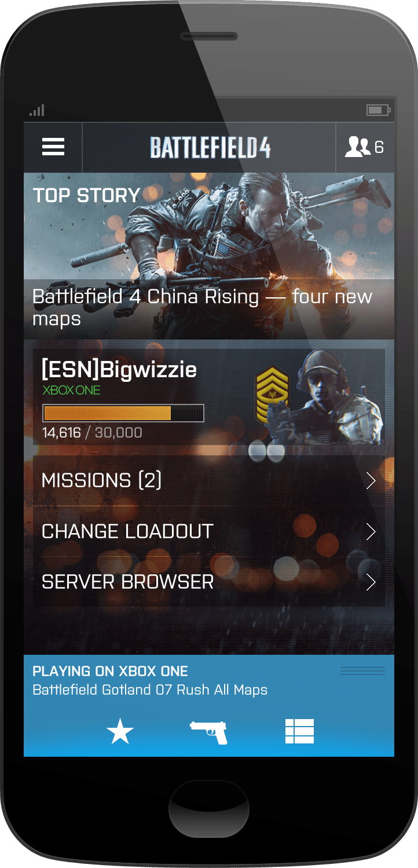Open the friends list icon showing 6
The height and width of the screenshot is (868, 418).
365,147
